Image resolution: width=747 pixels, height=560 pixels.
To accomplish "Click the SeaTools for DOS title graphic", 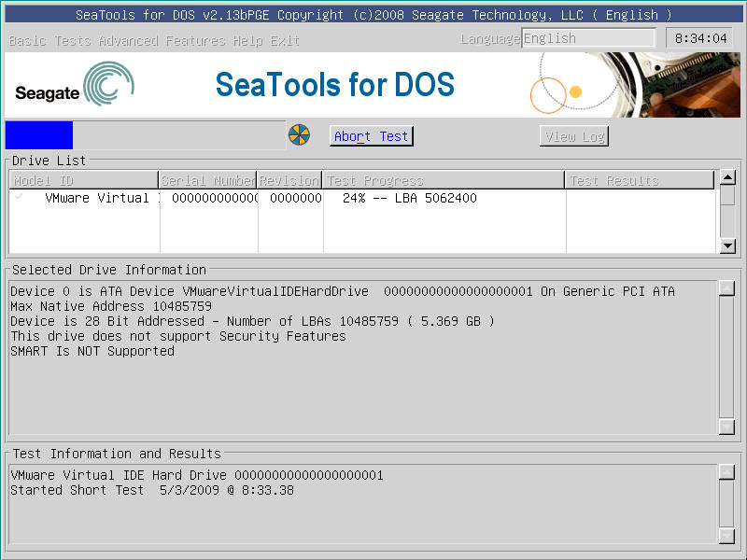I will point(335,85).
